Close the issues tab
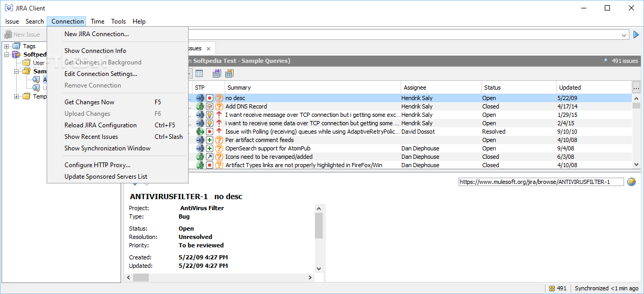This screenshot has width=644, height=294. (x=209, y=49)
